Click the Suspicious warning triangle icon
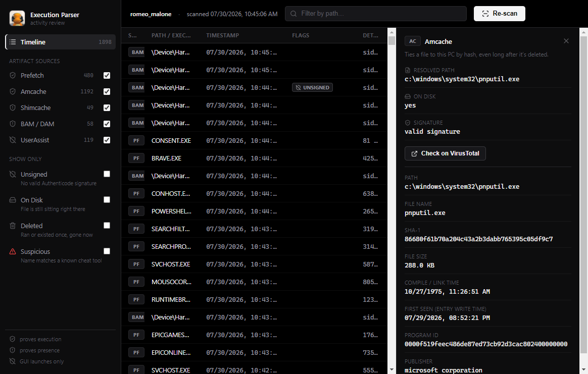The width and height of the screenshot is (588, 374). click(x=13, y=251)
